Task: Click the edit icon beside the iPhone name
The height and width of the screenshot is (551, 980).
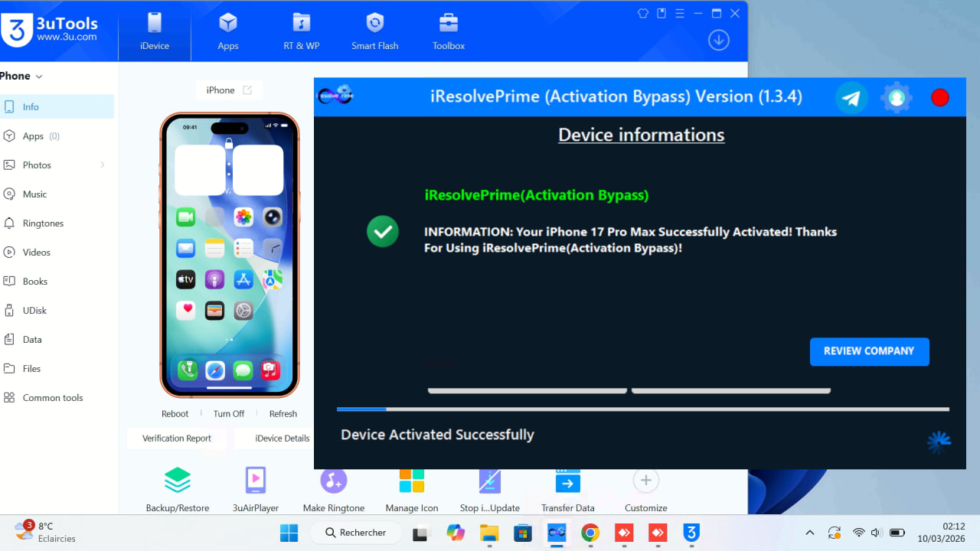Action: point(247,90)
